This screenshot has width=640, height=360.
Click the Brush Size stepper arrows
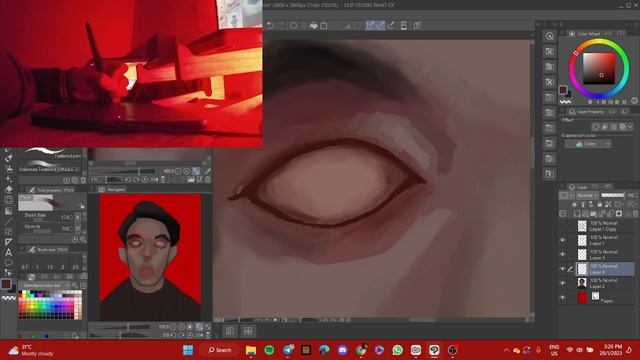(x=72, y=217)
